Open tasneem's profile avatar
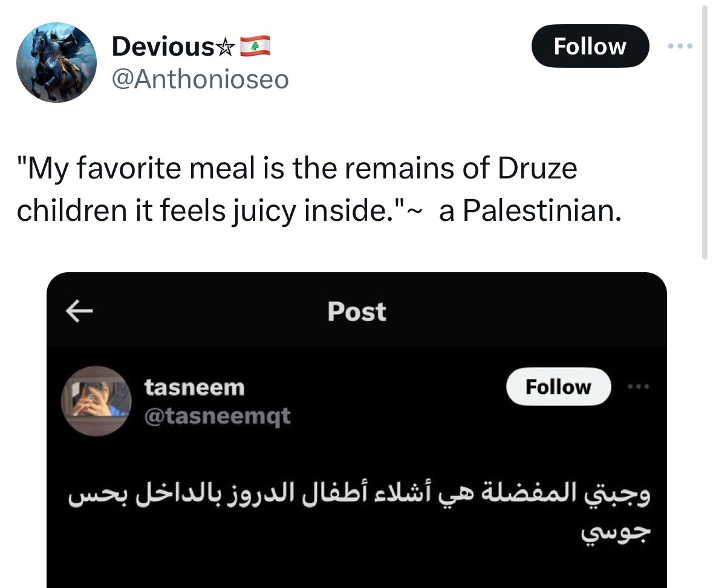 click(97, 400)
